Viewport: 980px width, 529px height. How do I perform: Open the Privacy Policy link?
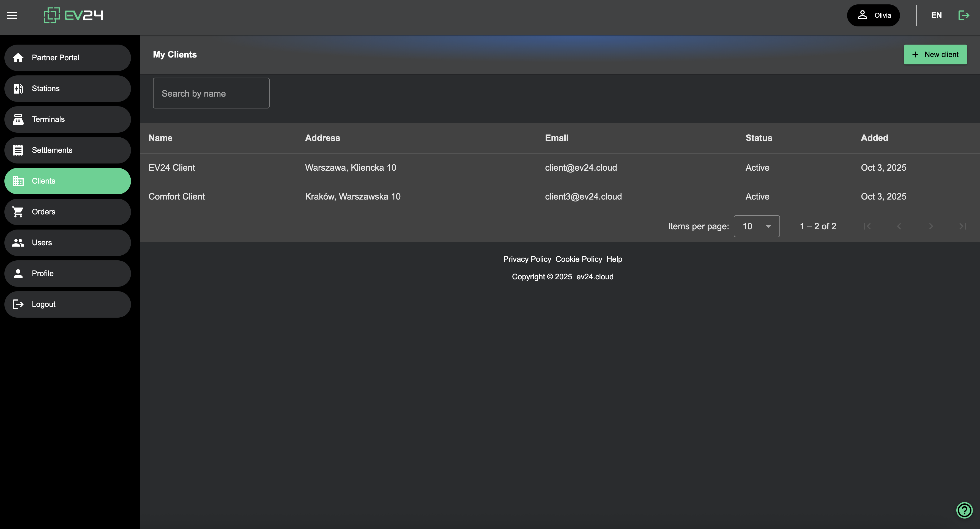(x=527, y=259)
